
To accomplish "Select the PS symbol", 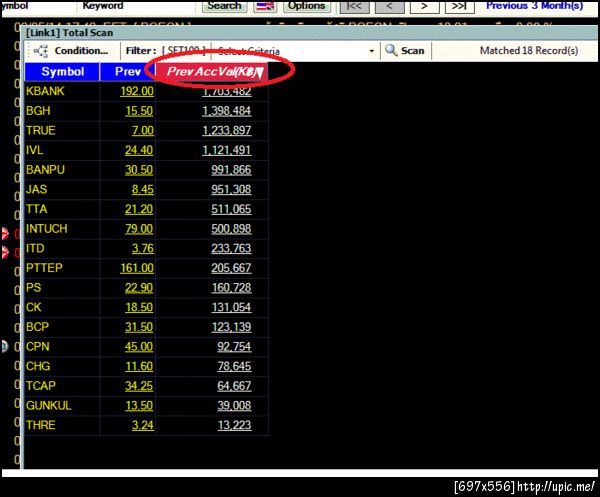I will (x=33, y=288).
